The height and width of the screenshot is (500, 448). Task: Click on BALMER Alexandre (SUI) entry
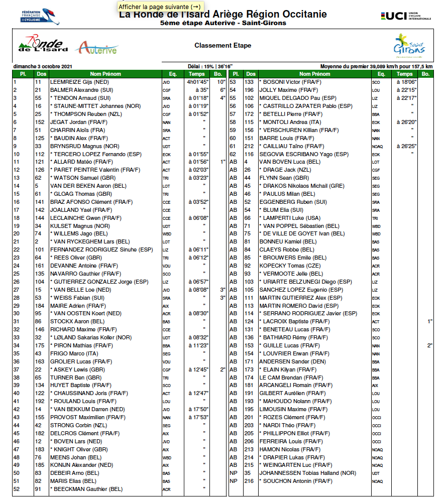[x=81, y=90]
